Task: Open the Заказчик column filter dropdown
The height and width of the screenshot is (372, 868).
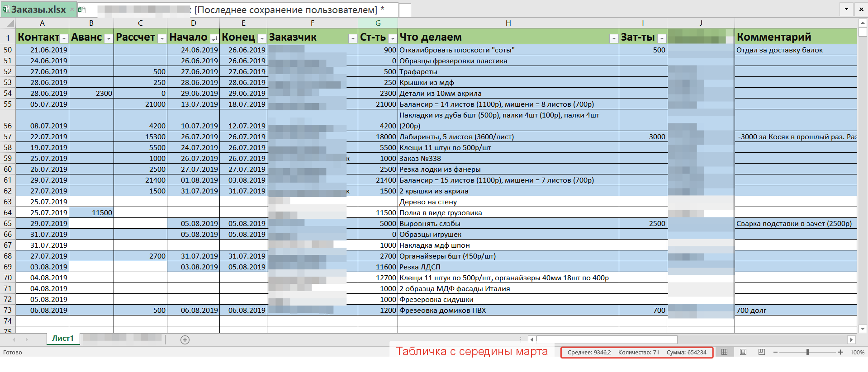Action: [x=353, y=38]
